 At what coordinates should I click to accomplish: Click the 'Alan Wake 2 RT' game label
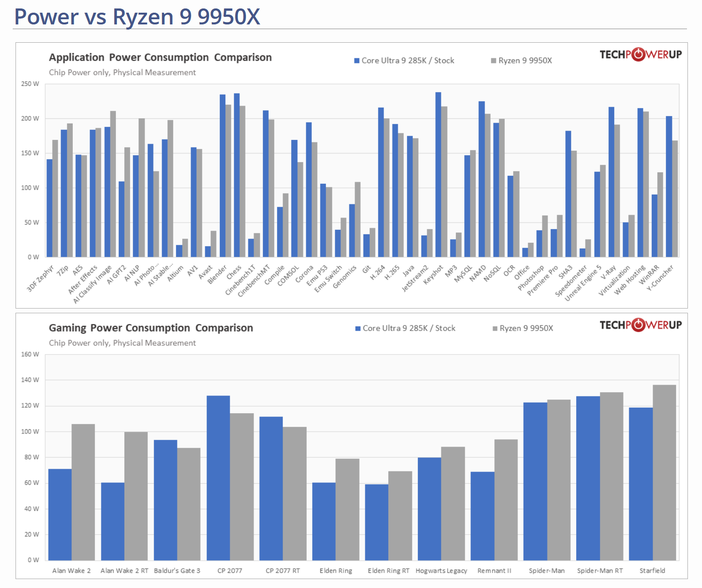click(124, 571)
